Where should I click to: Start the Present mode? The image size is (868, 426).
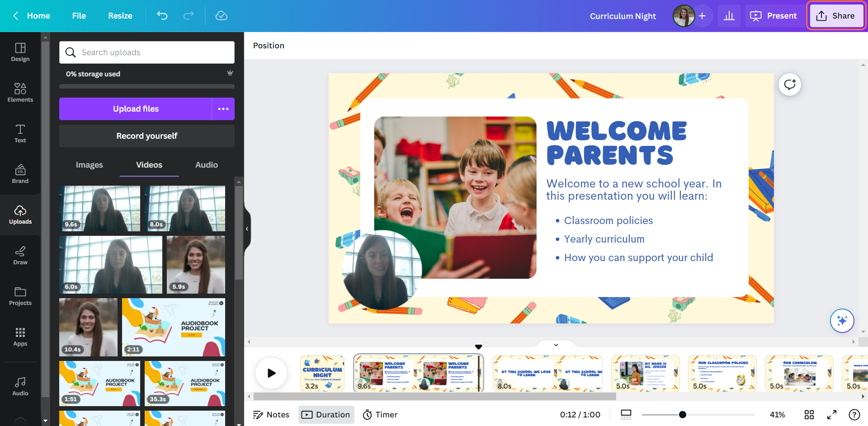774,16
